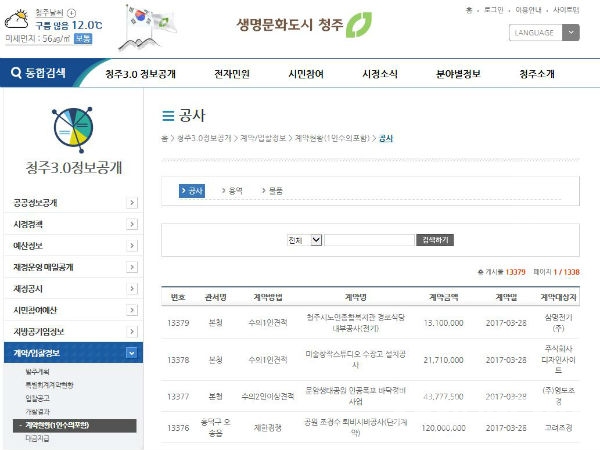Open the 전자민원 main menu
The image size is (600, 450).
[233, 74]
